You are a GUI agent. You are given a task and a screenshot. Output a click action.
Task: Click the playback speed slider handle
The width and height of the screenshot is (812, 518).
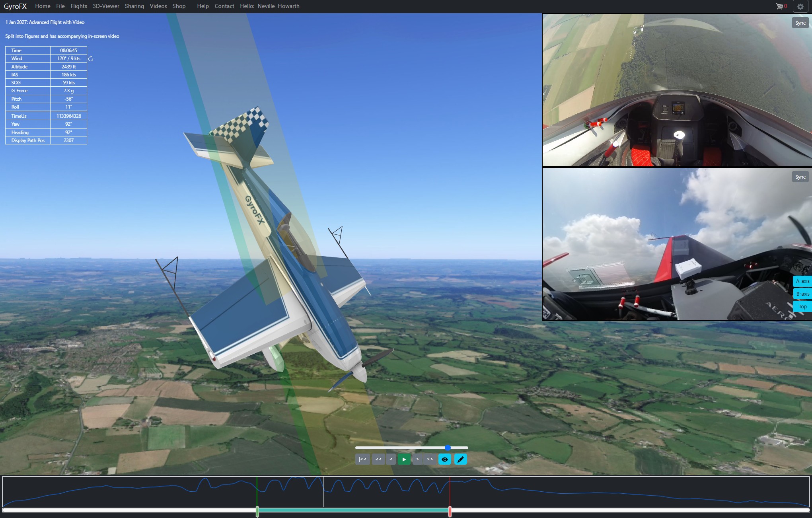click(x=448, y=448)
